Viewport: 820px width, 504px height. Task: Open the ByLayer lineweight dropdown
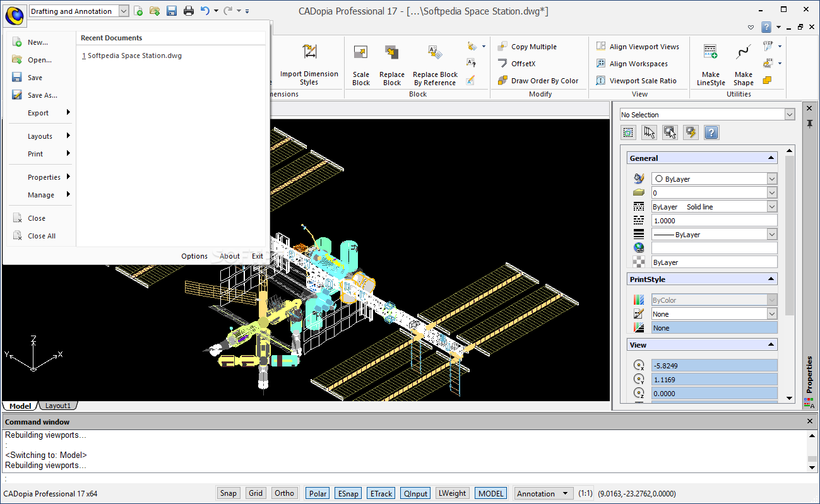772,234
